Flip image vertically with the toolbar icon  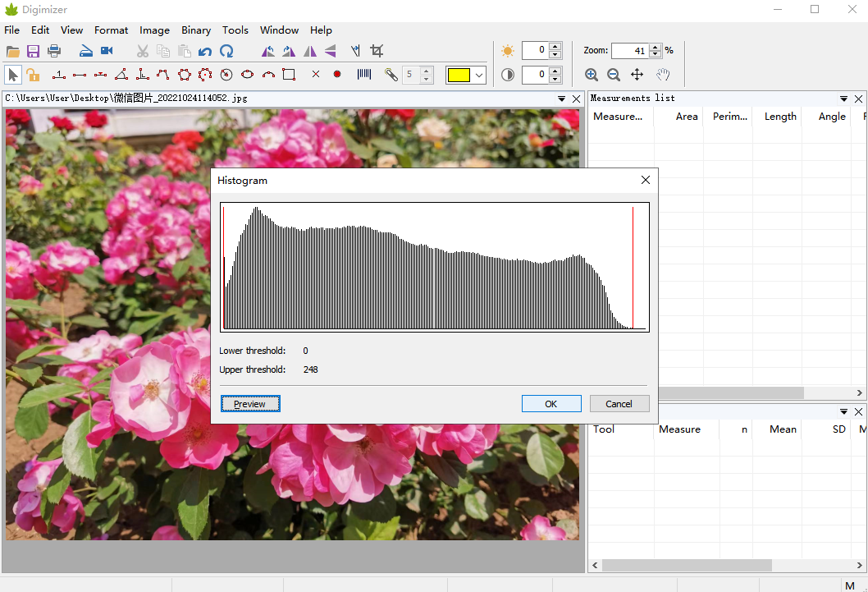pos(331,52)
